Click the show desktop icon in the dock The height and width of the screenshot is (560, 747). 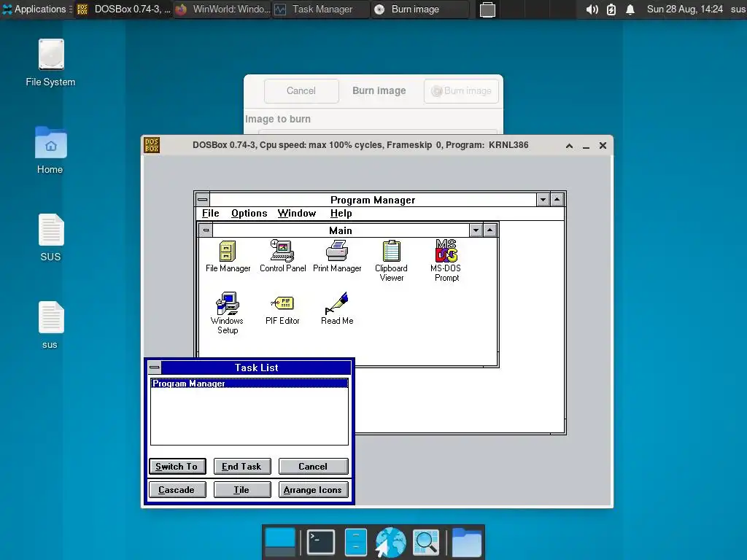(x=280, y=542)
